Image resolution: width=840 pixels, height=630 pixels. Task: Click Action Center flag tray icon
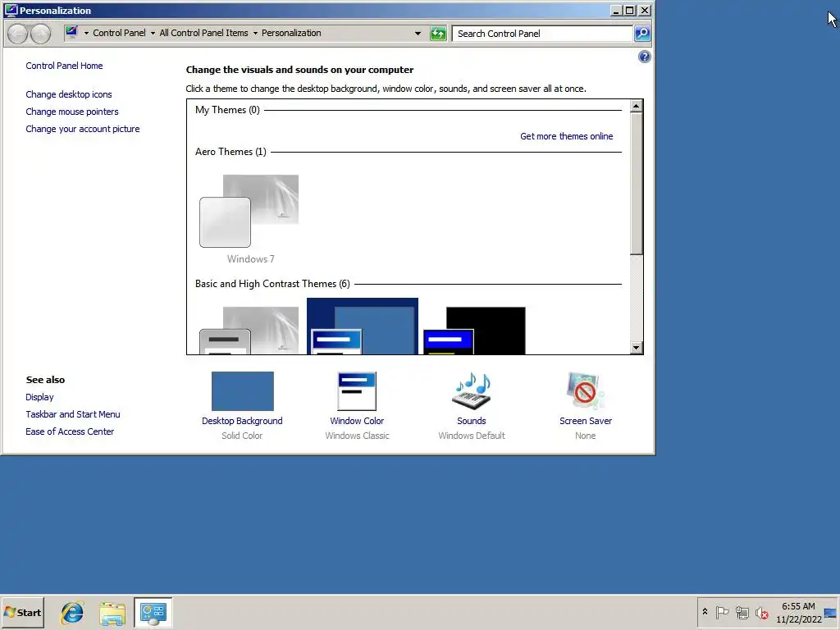point(722,612)
